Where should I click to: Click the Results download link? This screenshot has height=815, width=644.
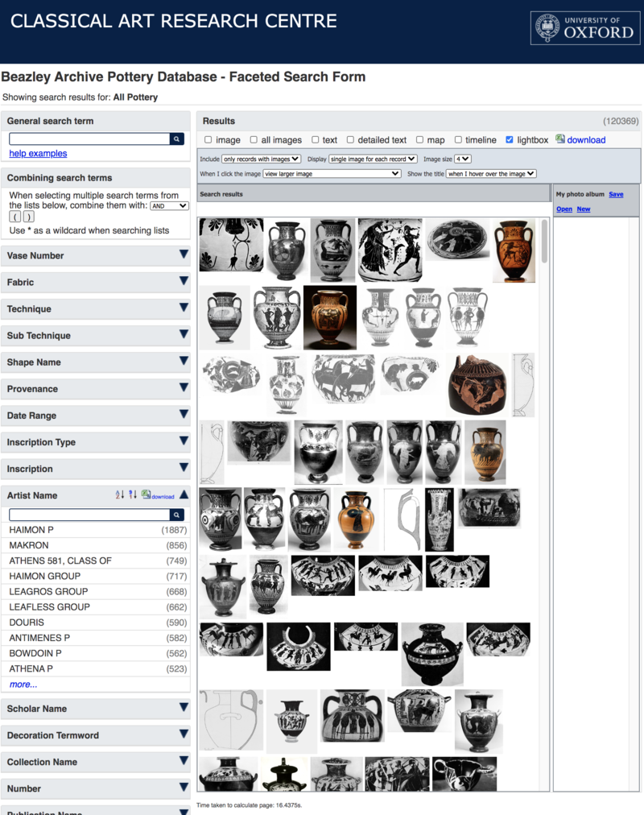coord(586,140)
